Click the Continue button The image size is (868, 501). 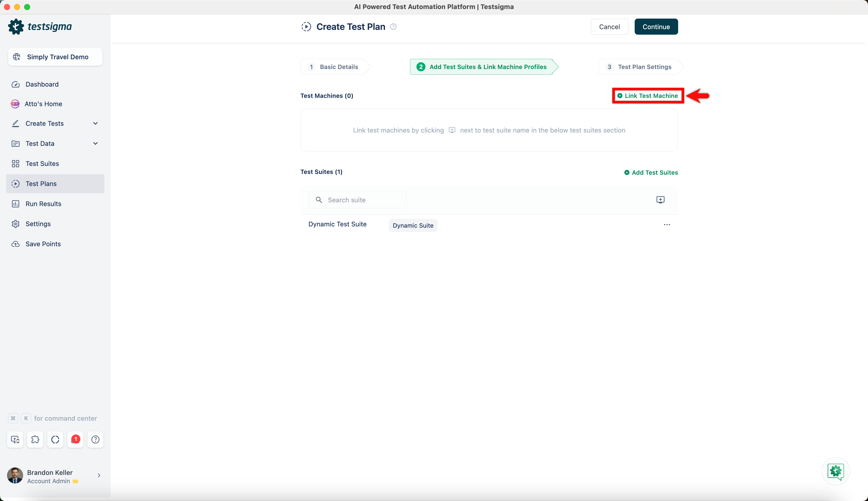pyautogui.click(x=656, y=27)
